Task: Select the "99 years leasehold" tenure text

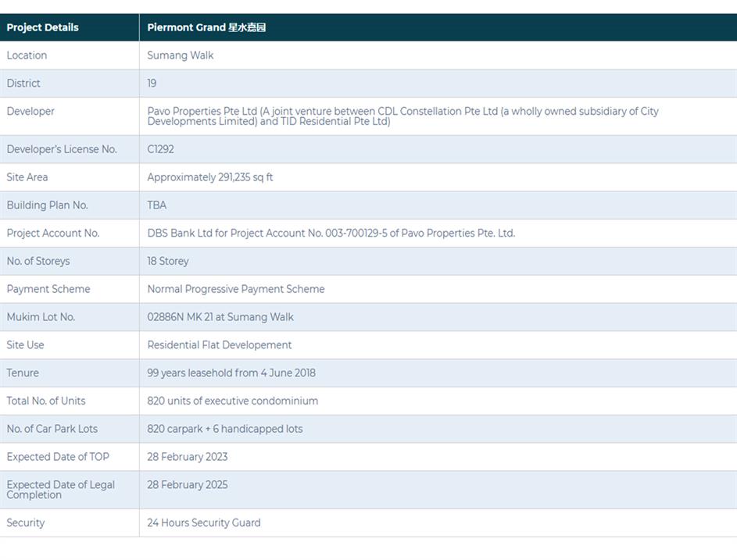Action: 231,373
